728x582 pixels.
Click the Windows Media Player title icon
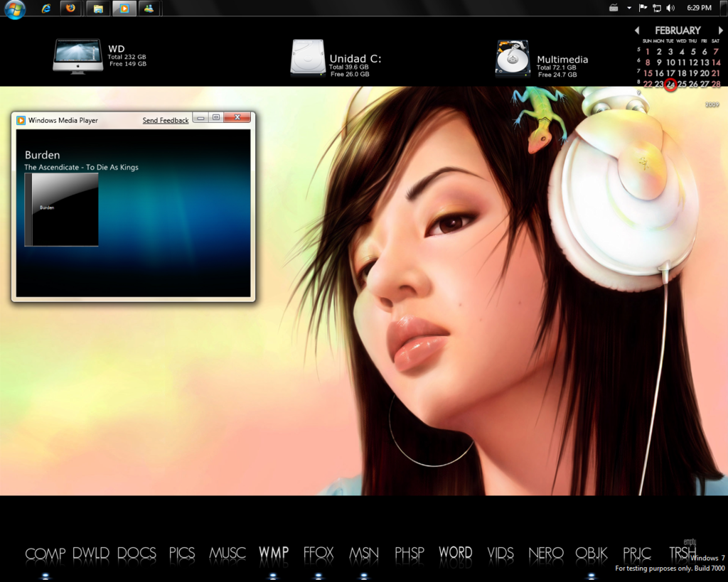[x=21, y=120]
